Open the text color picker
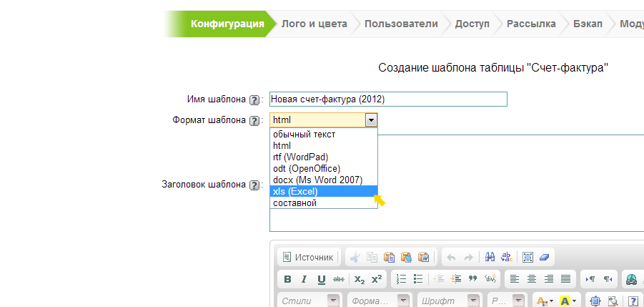 [x=545, y=301]
